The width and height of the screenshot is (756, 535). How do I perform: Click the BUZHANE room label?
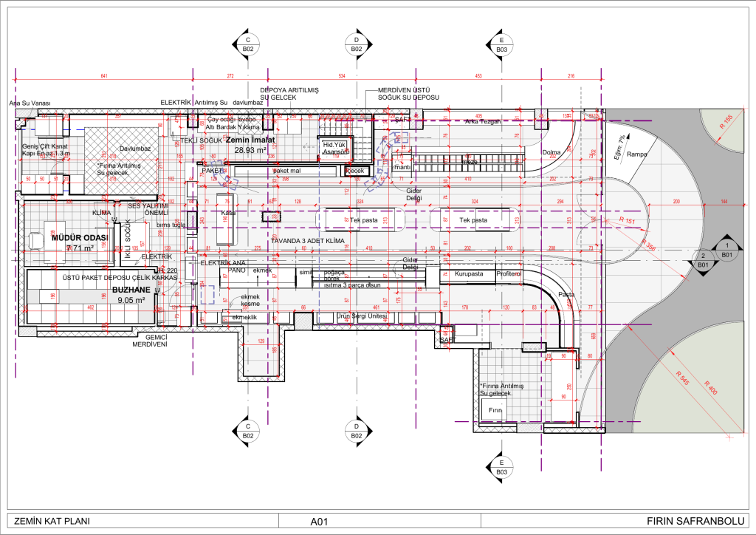click(x=131, y=290)
